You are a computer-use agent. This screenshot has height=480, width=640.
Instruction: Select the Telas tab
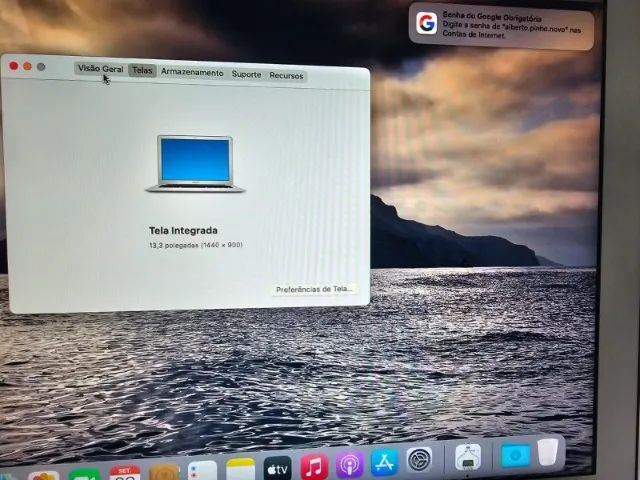tap(142, 71)
